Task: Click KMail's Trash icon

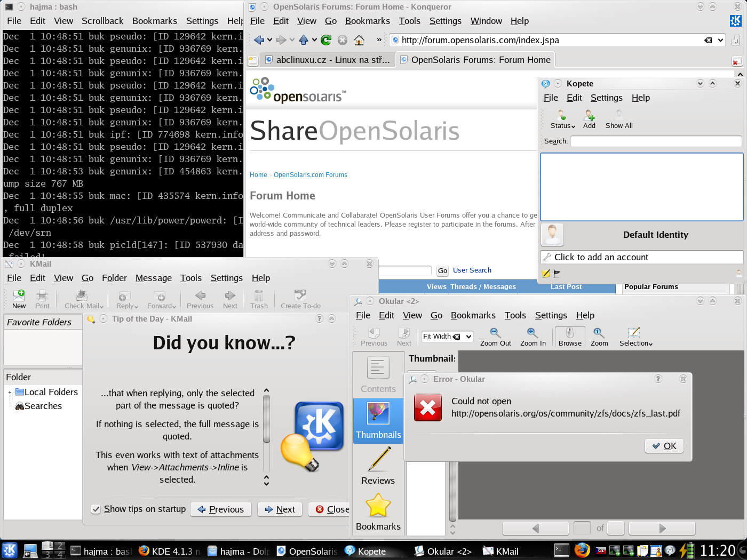Action: [259, 299]
